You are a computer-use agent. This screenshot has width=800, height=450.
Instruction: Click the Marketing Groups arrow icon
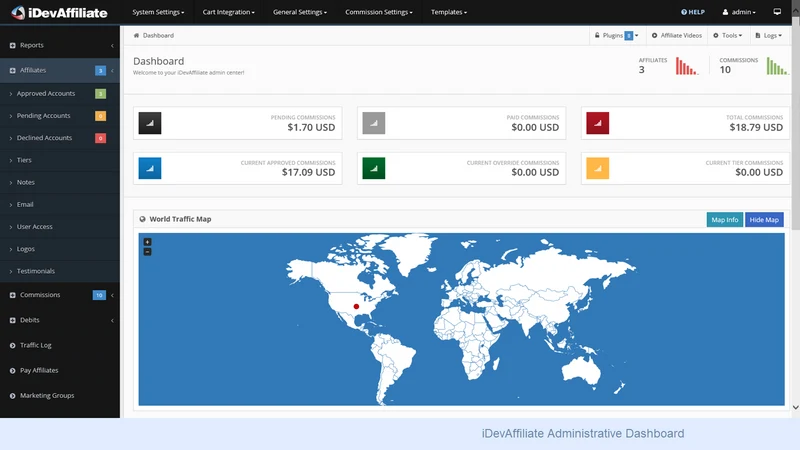coord(12,395)
